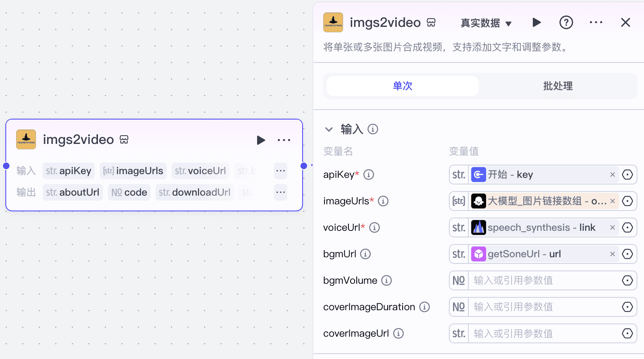Collapse the 输入 section
The image size is (644, 359).
pyautogui.click(x=329, y=129)
